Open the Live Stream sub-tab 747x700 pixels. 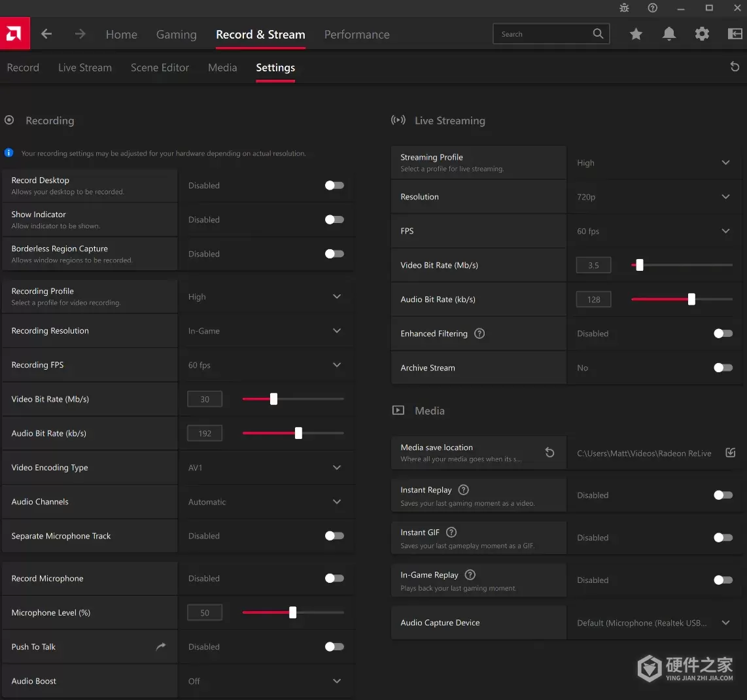(x=85, y=67)
